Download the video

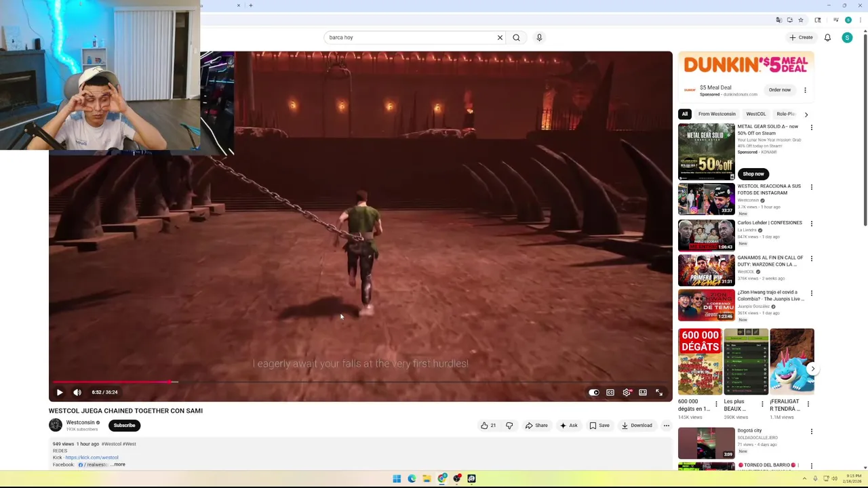point(637,426)
